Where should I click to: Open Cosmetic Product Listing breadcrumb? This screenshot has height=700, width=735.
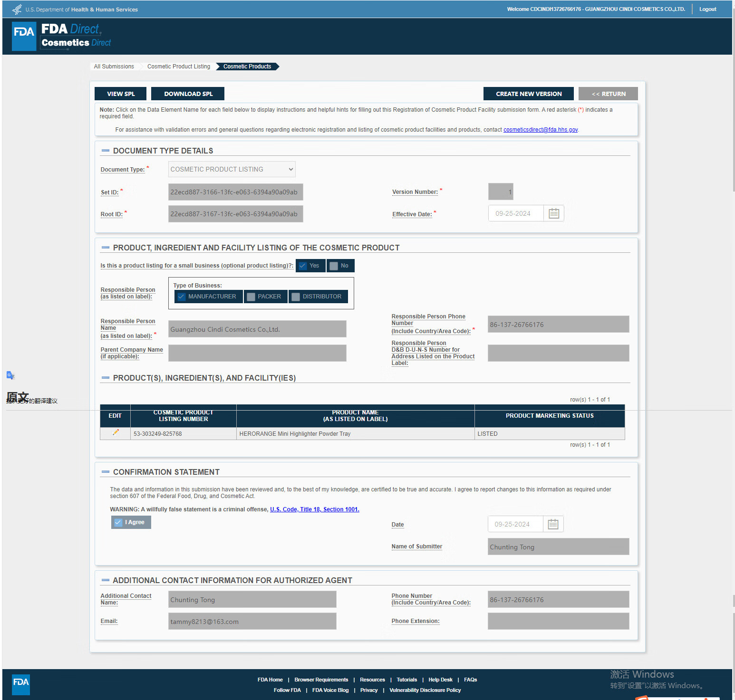178,67
